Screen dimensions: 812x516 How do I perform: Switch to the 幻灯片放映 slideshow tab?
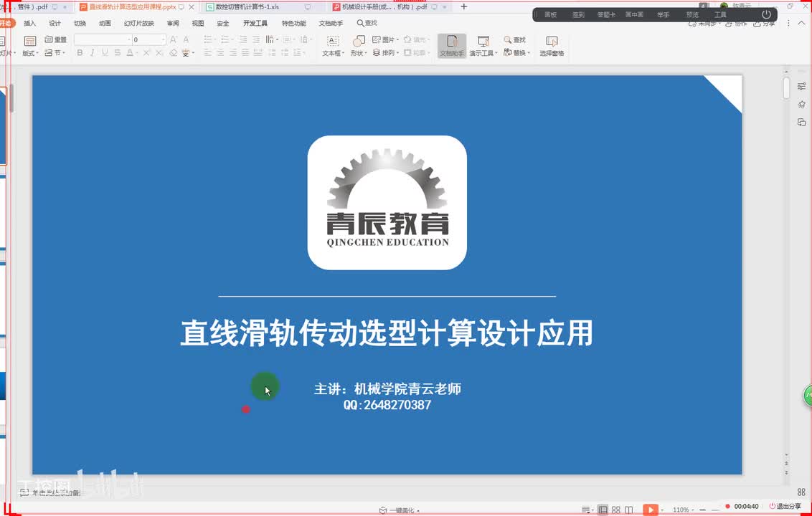tap(138, 23)
